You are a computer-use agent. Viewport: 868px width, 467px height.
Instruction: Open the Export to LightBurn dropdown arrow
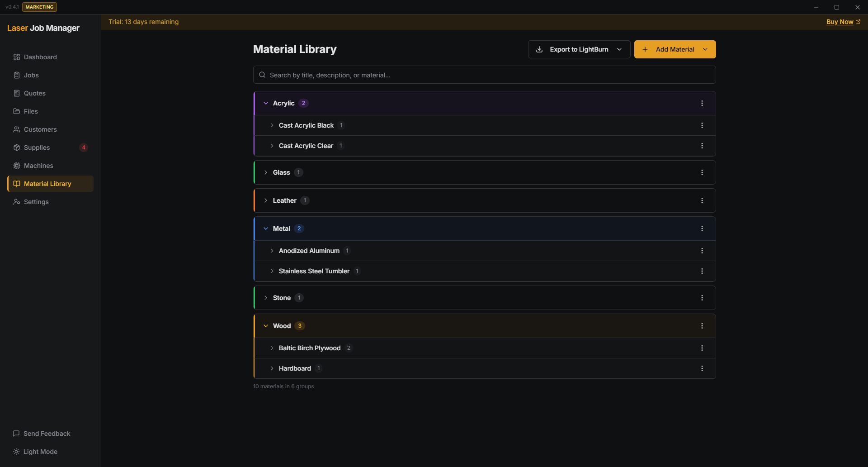click(x=620, y=49)
